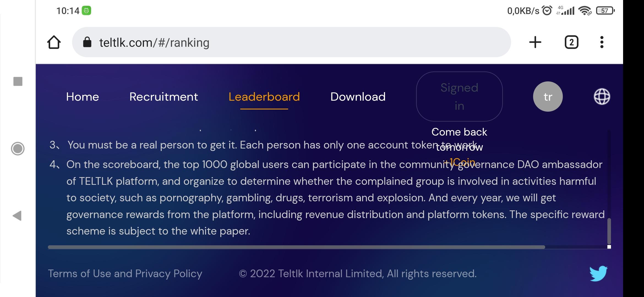Open the tab switcher showing 2 tabs

571,42
